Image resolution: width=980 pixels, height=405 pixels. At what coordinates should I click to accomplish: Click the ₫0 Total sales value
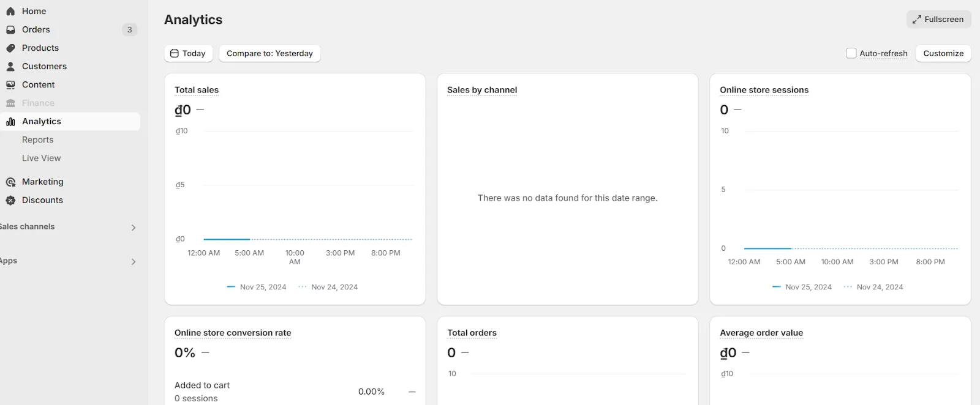tap(183, 110)
